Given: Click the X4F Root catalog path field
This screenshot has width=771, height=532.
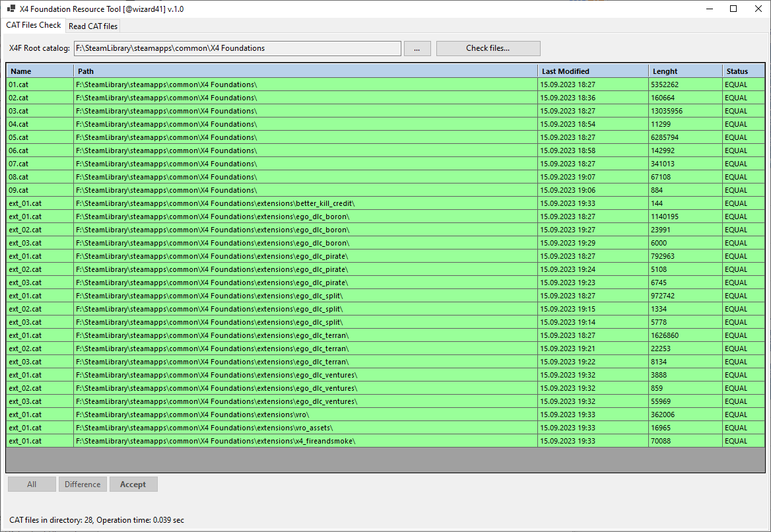Looking at the screenshot, I should [x=238, y=48].
